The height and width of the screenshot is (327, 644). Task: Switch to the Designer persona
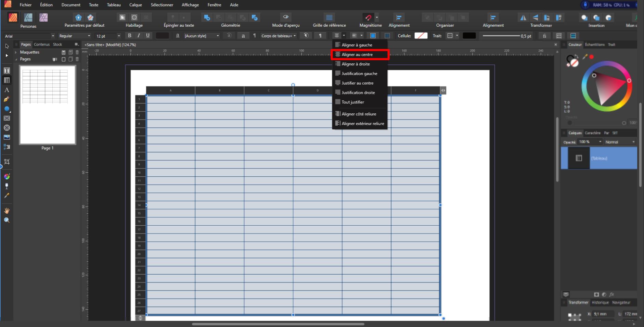coord(28,17)
